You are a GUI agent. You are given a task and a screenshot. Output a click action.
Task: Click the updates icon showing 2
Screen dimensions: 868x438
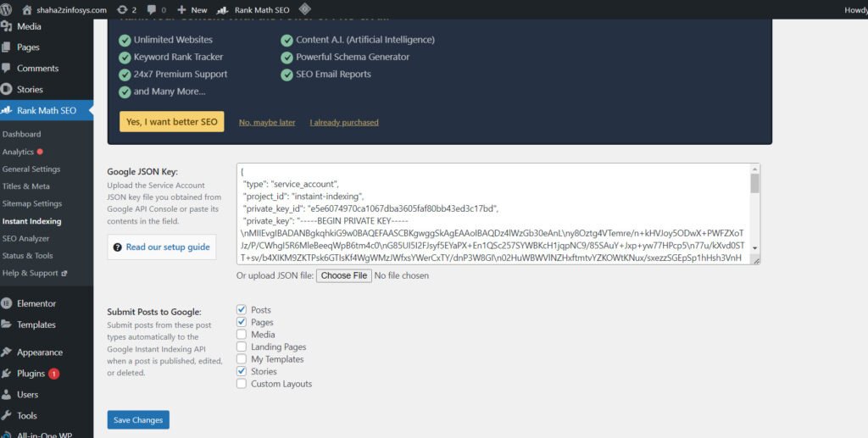(x=122, y=9)
